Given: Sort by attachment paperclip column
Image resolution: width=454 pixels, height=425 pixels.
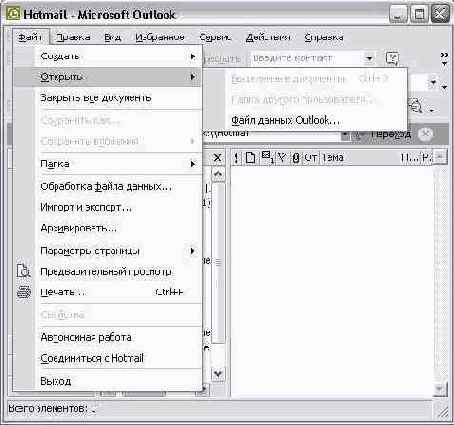Looking at the screenshot, I should point(296,157).
